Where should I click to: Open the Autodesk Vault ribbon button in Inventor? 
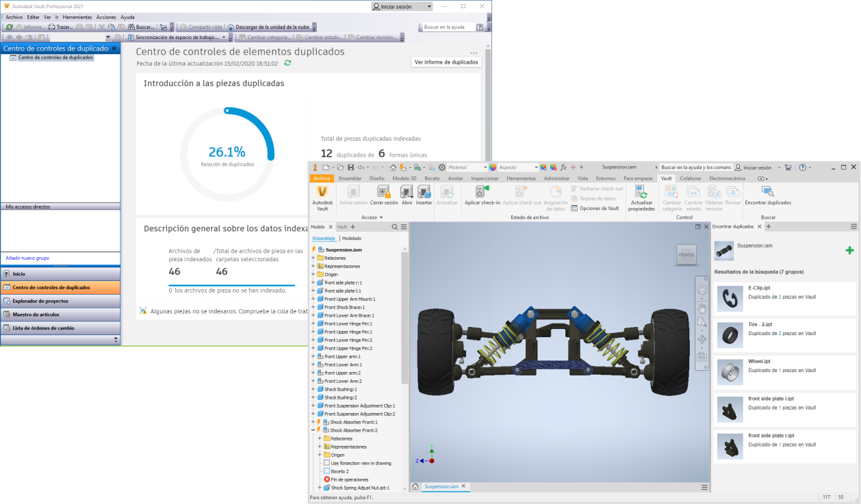(x=322, y=198)
